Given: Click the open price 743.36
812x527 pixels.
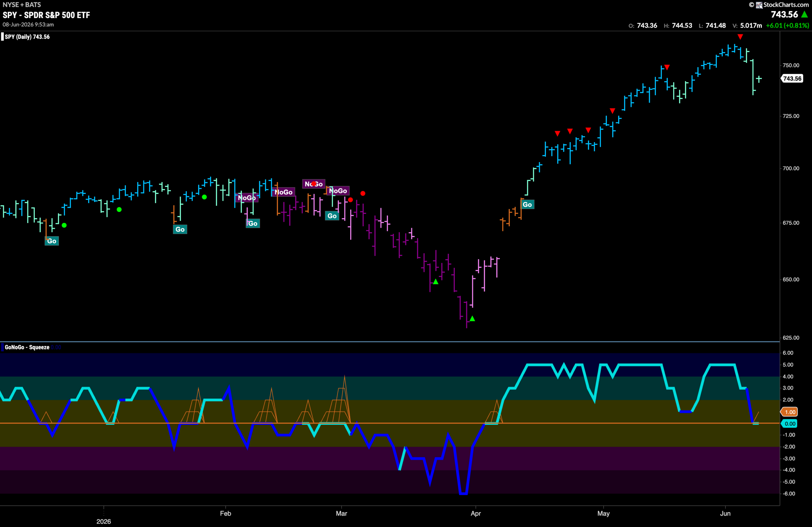Looking at the screenshot, I should pyautogui.click(x=647, y=26).
